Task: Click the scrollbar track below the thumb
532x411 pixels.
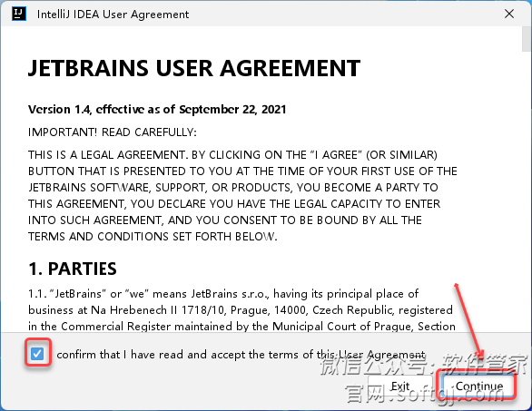Action: point(527,190)
